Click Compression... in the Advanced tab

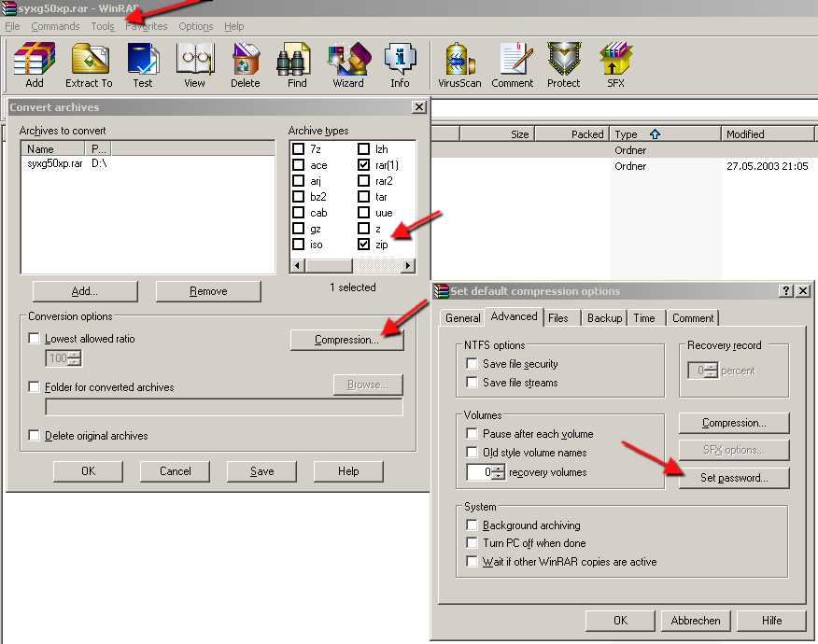coord(734,423)
